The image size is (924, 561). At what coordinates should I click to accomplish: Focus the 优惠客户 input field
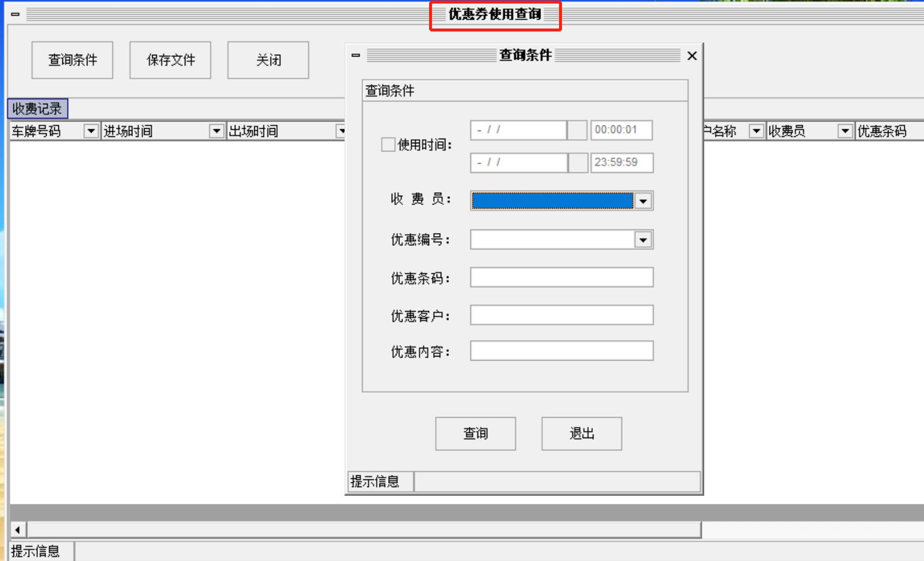tap(562, 315)
